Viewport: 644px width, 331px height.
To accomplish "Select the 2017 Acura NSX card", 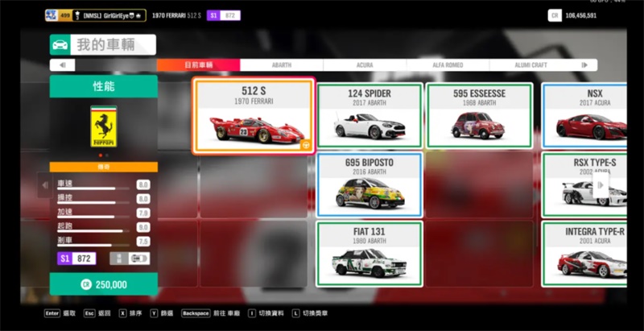I will click(x=584, y=115).
